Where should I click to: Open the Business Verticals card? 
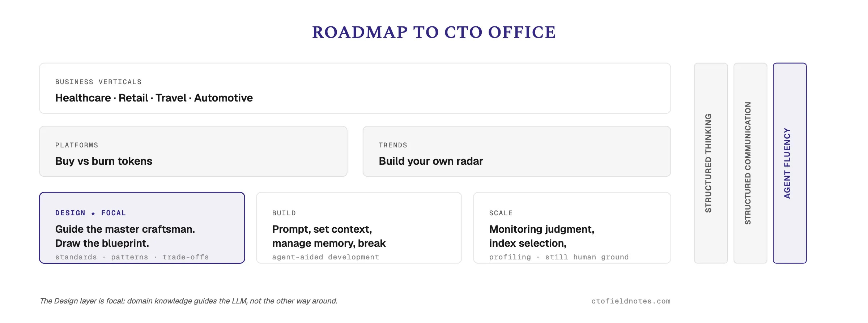(355, 88)
